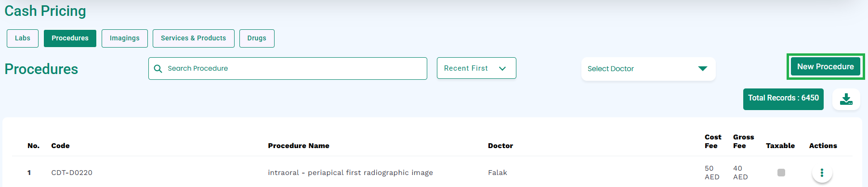Image resolution: width=868 pixels, height=187 pixels.
Task: Select the intraoral periapical radiographic image row
Action: (x=432, y=173)
